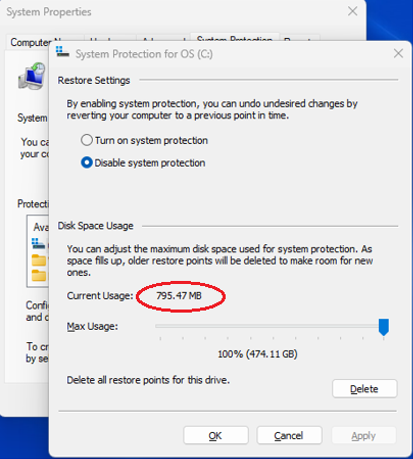Switch to the Computer Name tab

(x=30, y=42)
